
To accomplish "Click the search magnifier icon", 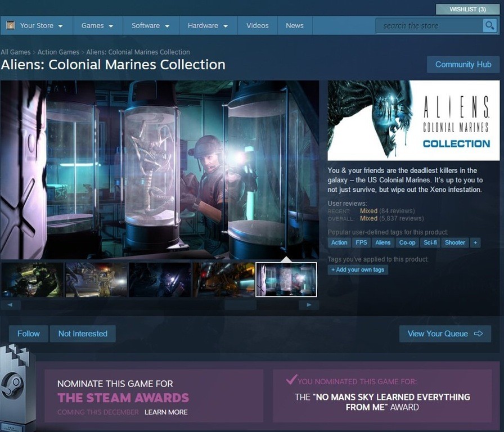I will coord(490,25).
